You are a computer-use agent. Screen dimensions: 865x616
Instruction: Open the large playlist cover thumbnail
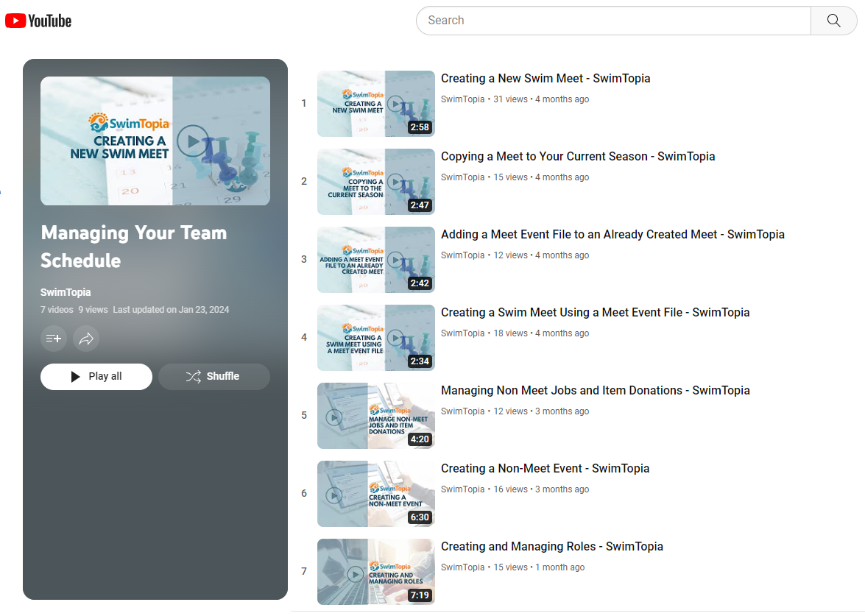click(155, 141)
